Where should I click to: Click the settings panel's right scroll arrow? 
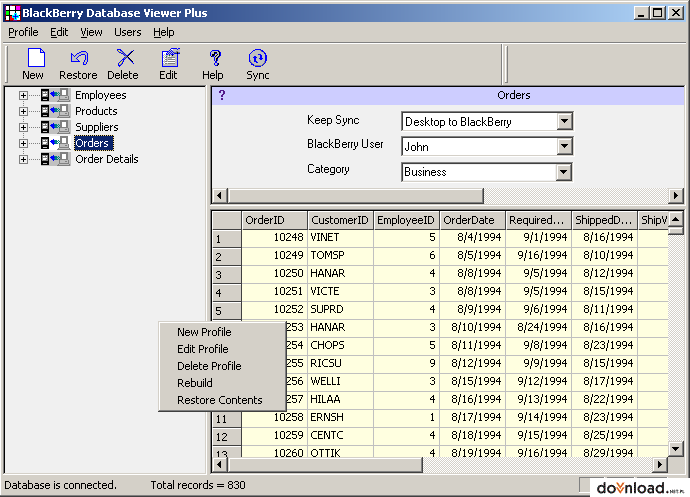tap(675, 195)
